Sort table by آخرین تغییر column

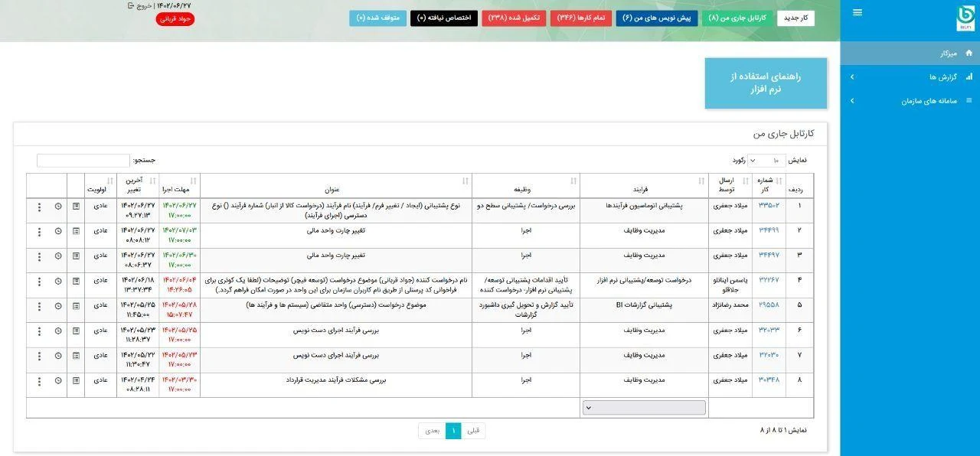pos(138,185)
